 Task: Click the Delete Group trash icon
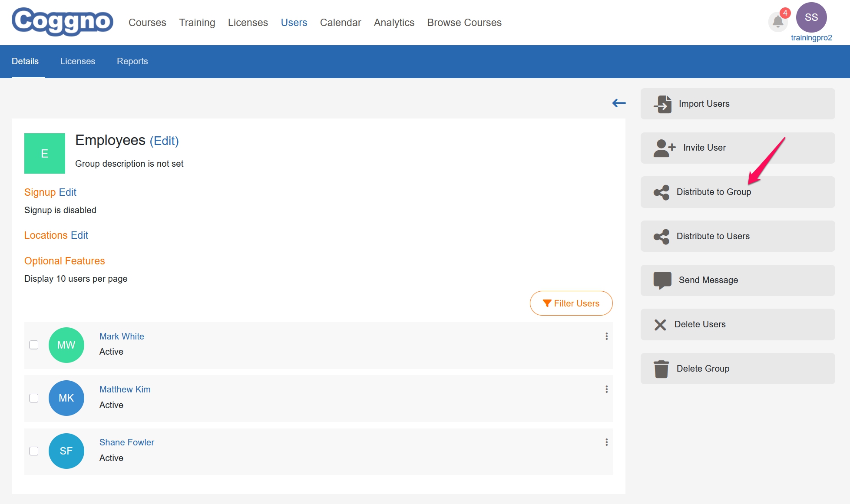(x=661, y=369)
